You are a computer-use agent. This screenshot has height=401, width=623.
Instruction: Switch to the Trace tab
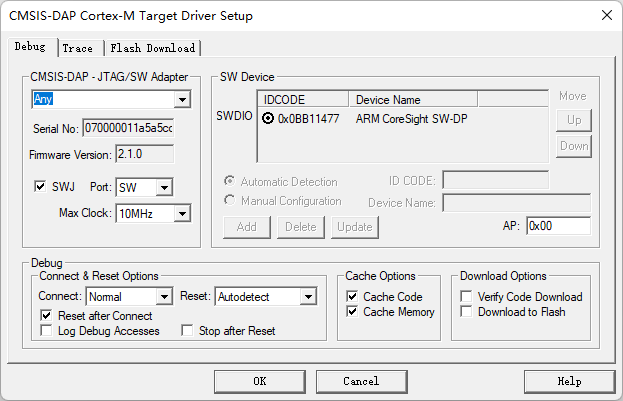pyautogui.click(x=77, y=48)
